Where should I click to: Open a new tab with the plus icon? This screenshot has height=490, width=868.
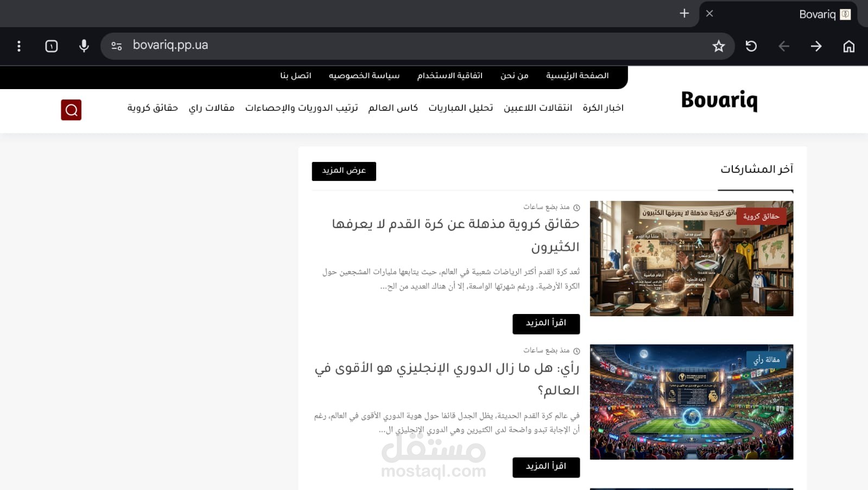pos(684,14)
